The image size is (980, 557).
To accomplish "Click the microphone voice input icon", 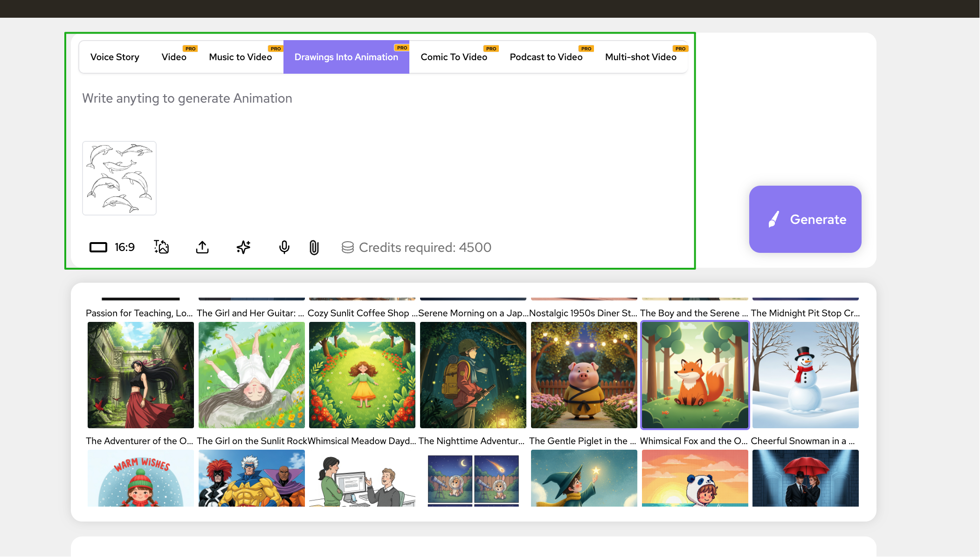I will tap(284, 247).
